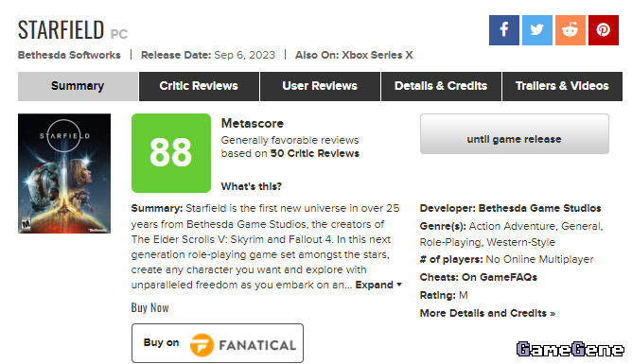Open the Xbox Series X version link
The image size is (632, 364).
[377, 55]
